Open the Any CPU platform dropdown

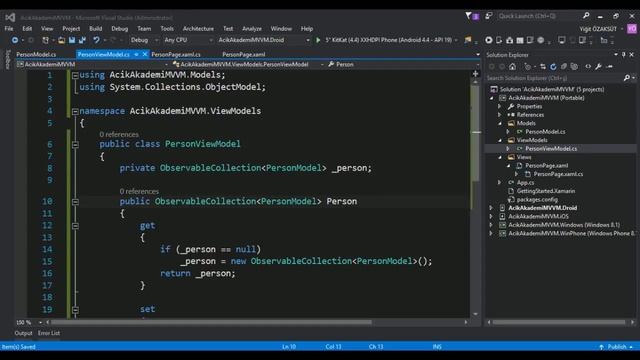pyautogui.click(x=188, y=40)
